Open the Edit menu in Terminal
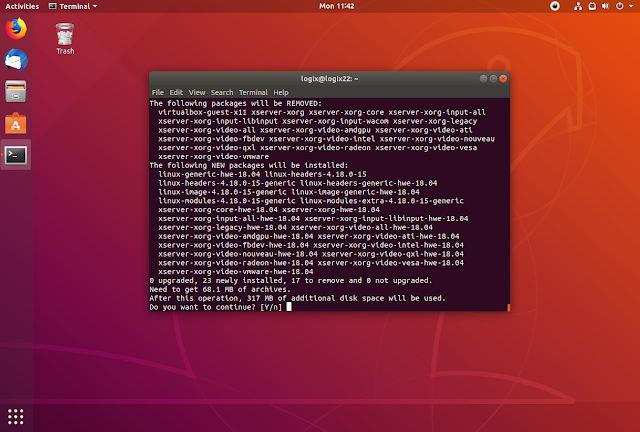 176,92
